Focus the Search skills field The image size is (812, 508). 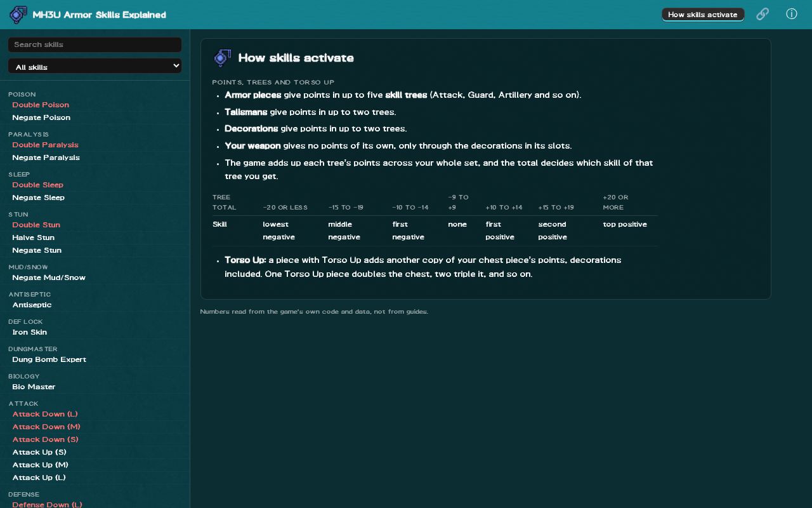click(x=95, y=44)
